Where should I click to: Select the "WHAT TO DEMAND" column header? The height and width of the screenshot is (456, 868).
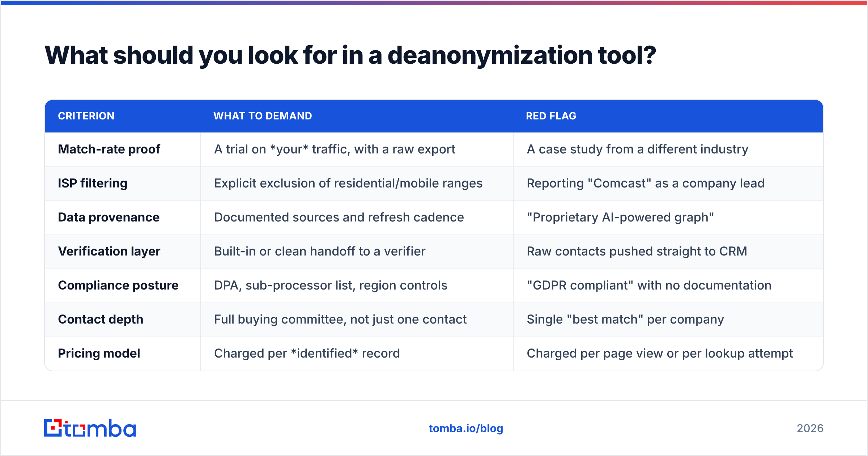point(263,116)
